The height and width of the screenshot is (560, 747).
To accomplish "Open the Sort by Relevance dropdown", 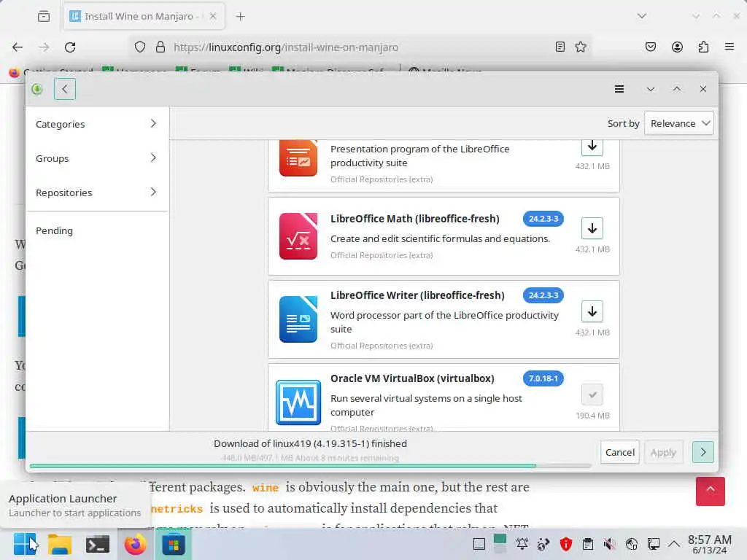I will pyautogui.click(x=678, y=123).
